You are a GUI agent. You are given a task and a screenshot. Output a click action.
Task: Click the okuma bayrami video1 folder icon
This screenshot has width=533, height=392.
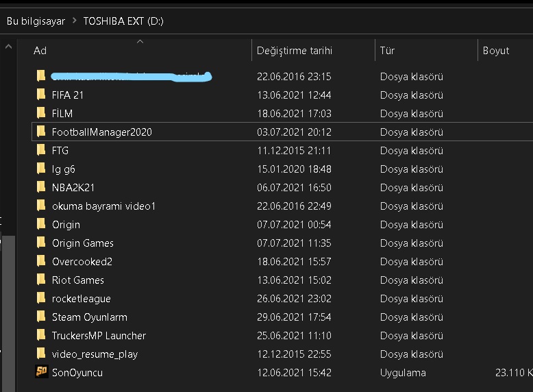coord(41,205)
